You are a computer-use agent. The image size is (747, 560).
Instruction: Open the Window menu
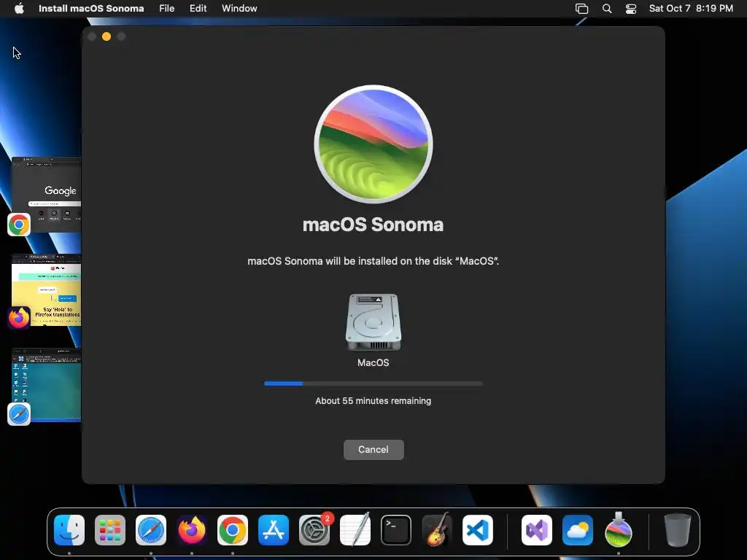click(x=239, y=8)
